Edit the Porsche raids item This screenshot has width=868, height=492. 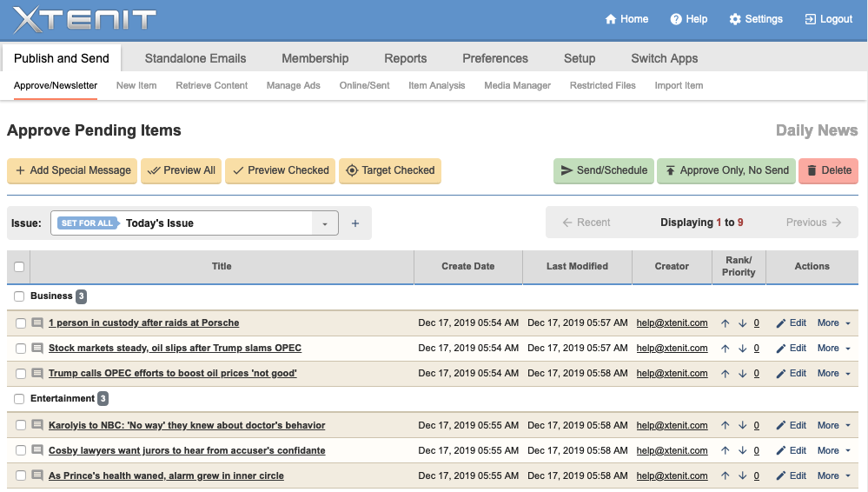(791, 323)
